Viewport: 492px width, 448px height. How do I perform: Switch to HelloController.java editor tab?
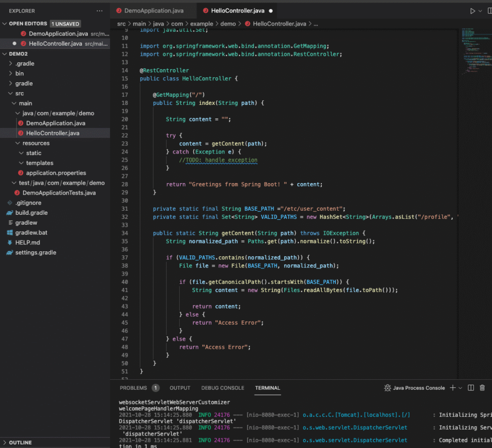click(237, 11)
